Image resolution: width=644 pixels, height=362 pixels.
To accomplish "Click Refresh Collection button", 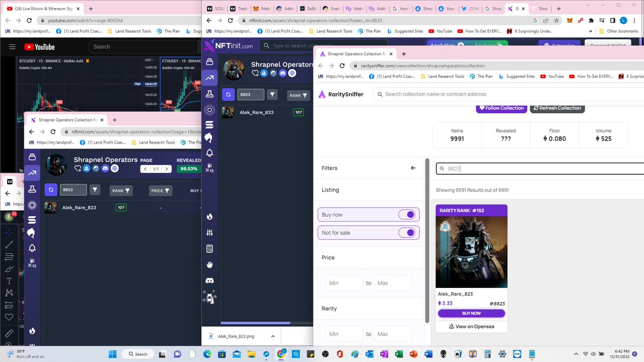I will click(x=557, y=108).
